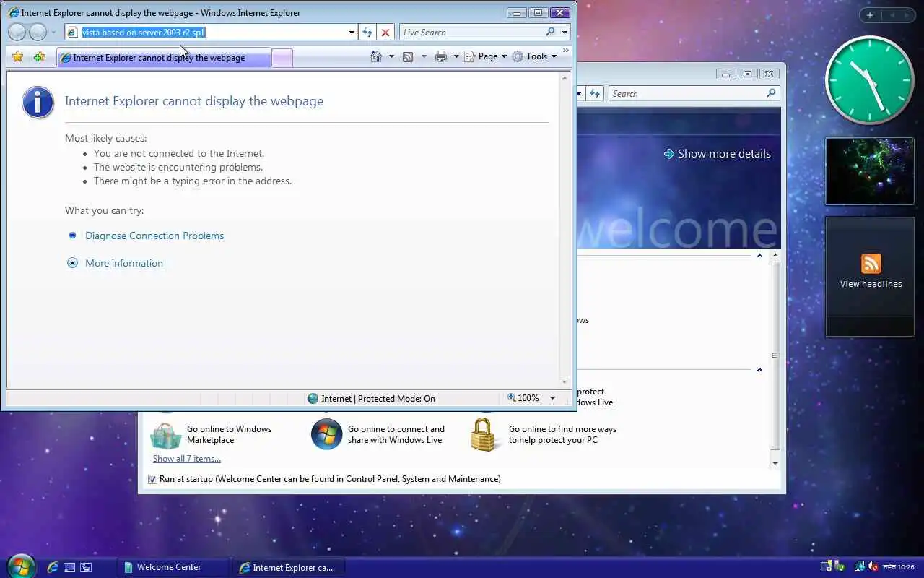Viewport: 924px width, 578px height.
Task: Click Internet Protected Mode status text
Action: click(378, 398)
